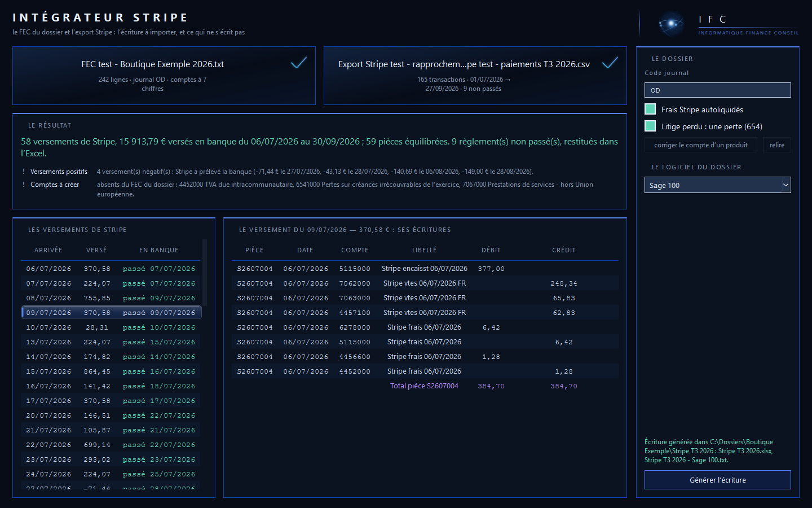This screenshot has height=508, width=812.
Task: Click the EN BANQUE column header
Action: click(x=159, y=250)
